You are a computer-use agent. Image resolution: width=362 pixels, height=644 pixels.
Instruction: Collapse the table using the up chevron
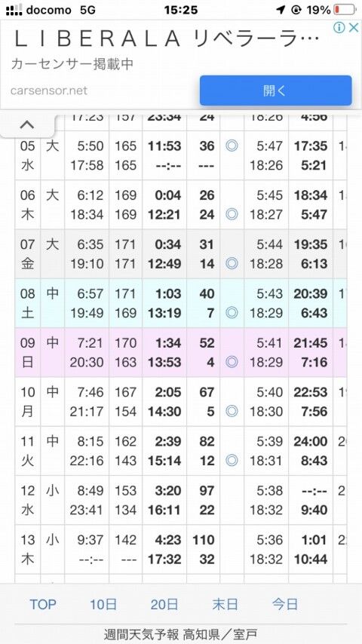[x=27, y=124]
